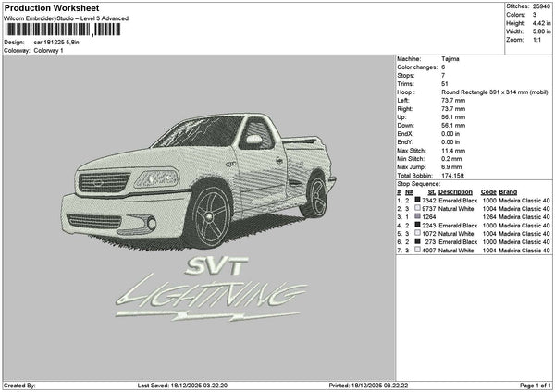Click the black swatch for stop 4 (2243 stitches)
555x392 pixels.
pos(418,225)
